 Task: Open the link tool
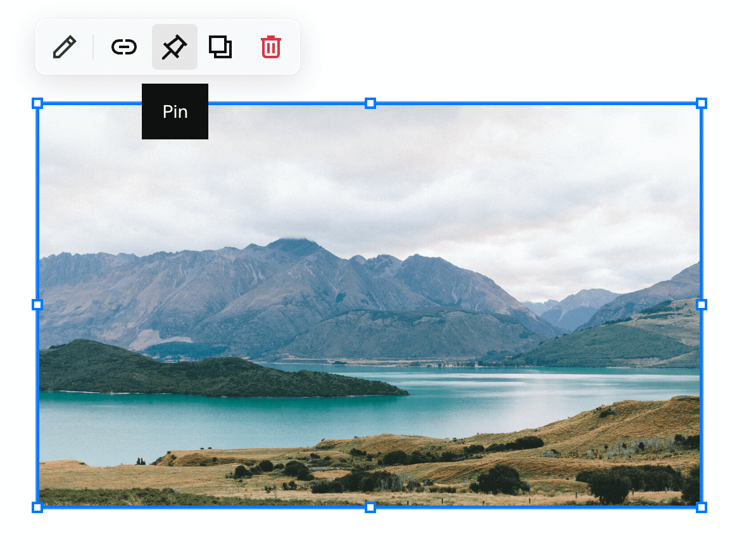tap(124, 46)
